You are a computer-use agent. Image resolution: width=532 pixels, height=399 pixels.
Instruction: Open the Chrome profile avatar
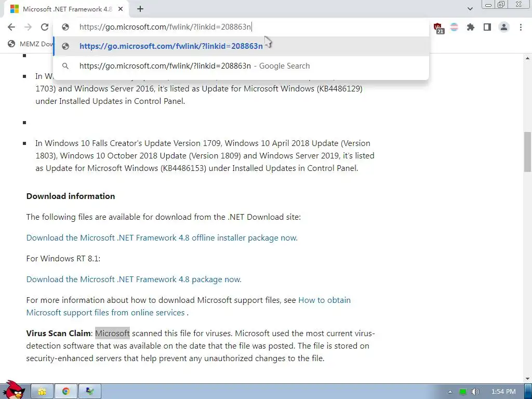pyautogui.click(x=504, y=27)
